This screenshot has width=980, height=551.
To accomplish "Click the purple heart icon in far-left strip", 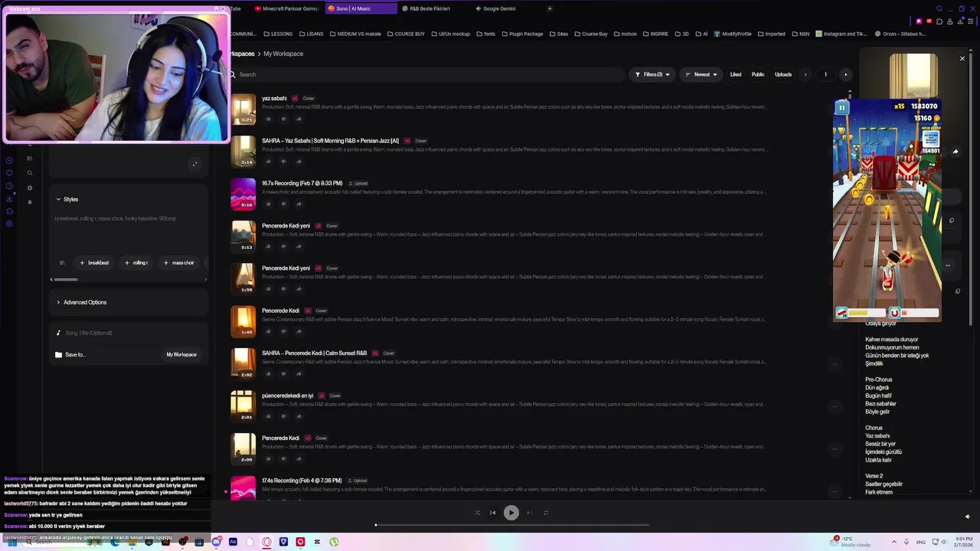I will click(9, 173).
